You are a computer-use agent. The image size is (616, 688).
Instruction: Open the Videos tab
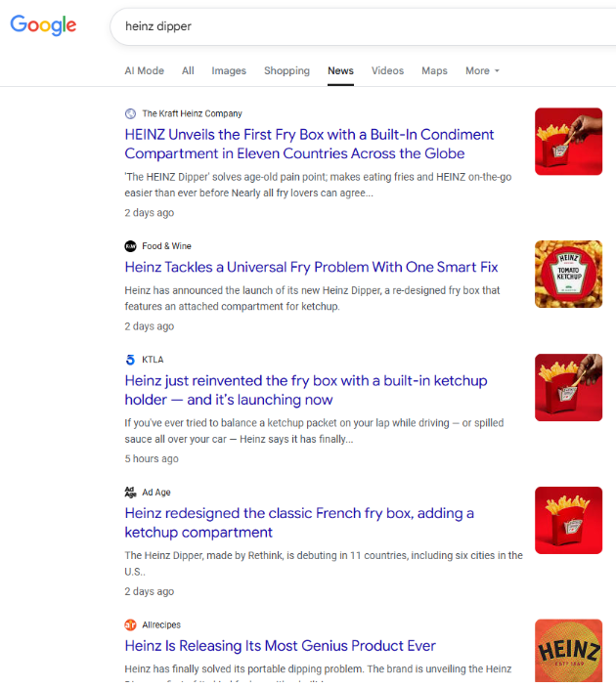pos(387,70)
